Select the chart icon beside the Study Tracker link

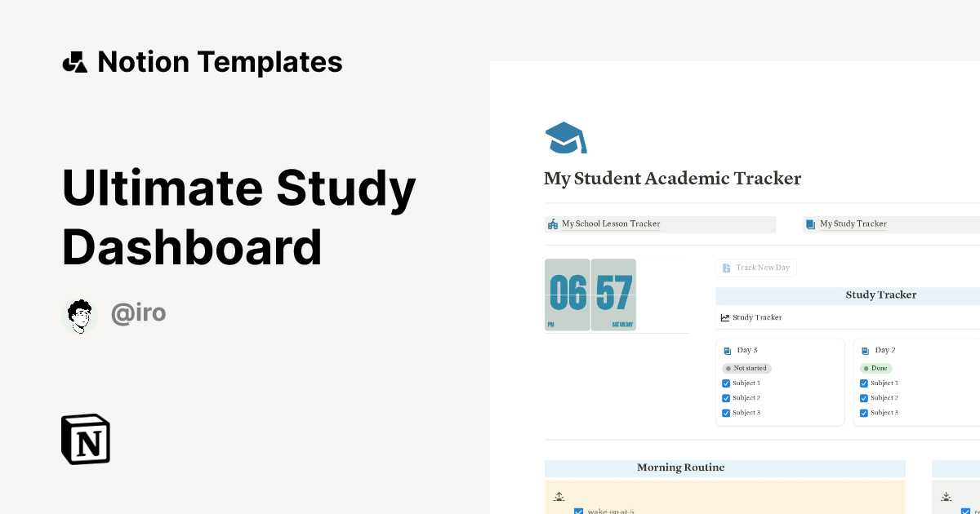(724, 317)
